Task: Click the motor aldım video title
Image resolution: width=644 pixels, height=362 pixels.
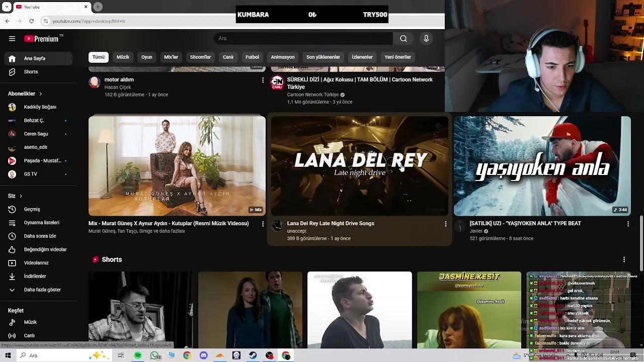Action: coord(119,79)
